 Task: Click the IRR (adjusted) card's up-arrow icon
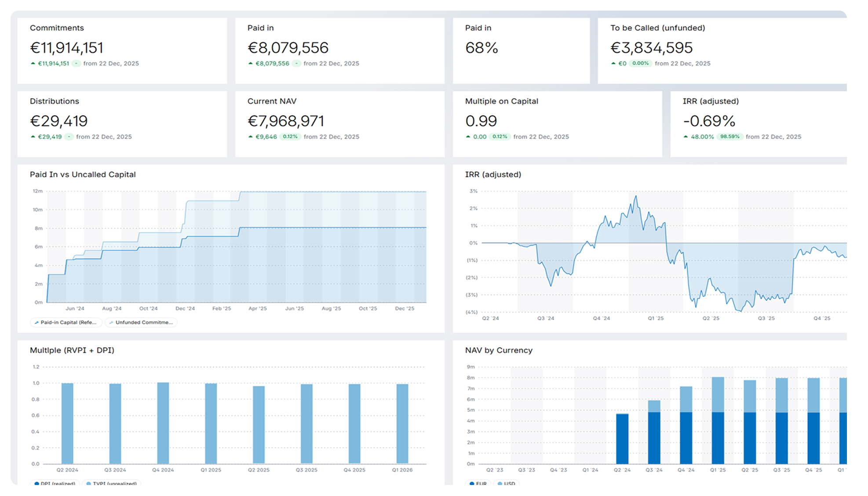point(686,137)
